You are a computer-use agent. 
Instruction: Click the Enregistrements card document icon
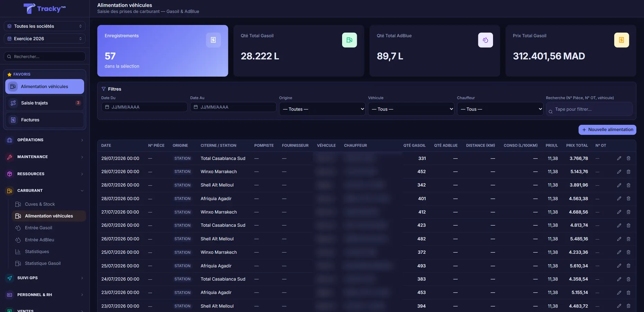pyautogui.click(x=213, y=40)
